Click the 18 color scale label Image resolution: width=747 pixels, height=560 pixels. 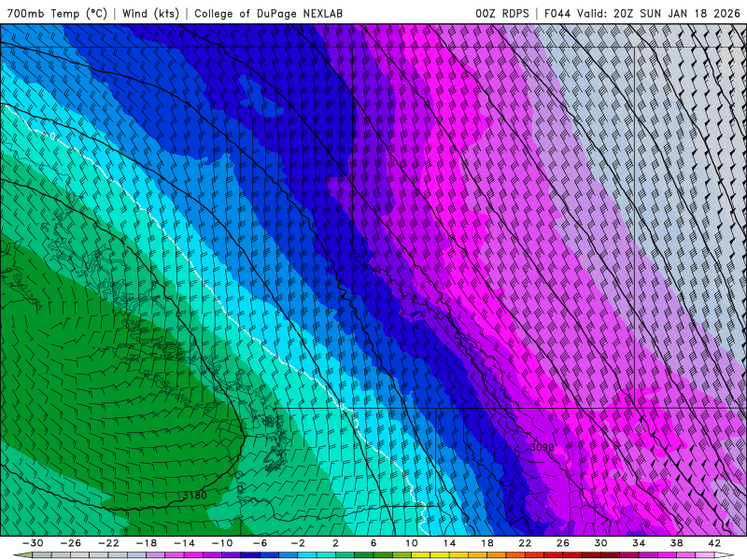tap(487, 543)
